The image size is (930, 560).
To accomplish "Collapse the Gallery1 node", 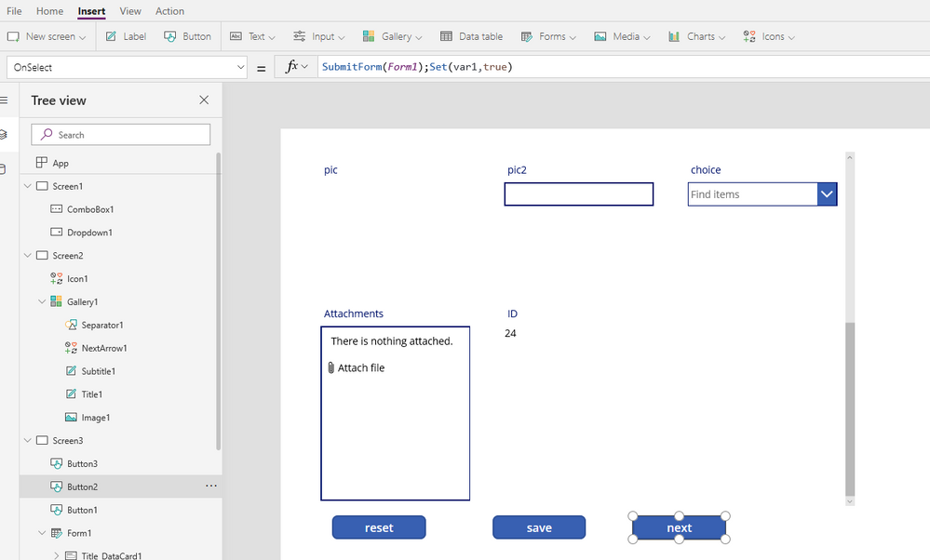I will pyautogui.click(x=42, y=301).
